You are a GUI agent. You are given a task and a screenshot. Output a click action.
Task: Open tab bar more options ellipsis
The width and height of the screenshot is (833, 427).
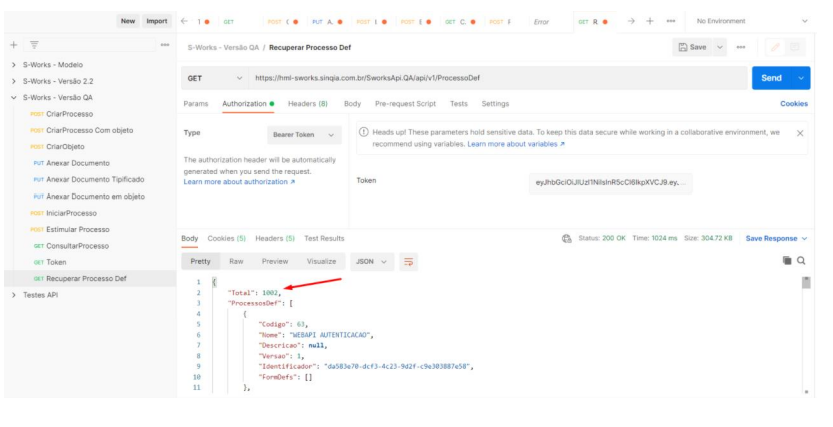tap(671, 21)
